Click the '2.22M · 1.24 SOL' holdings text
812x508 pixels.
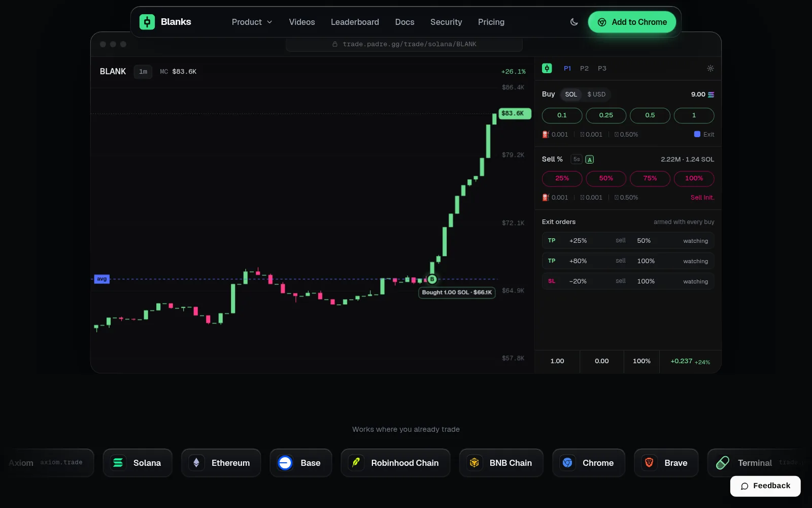click(x=687, y=160)
